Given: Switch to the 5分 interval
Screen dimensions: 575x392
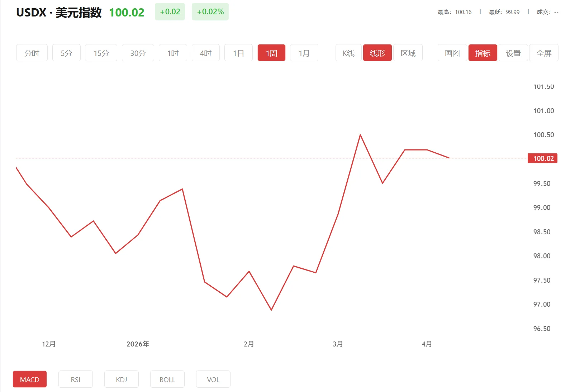Looking at the screenshot, I should [x=66, y=53].
